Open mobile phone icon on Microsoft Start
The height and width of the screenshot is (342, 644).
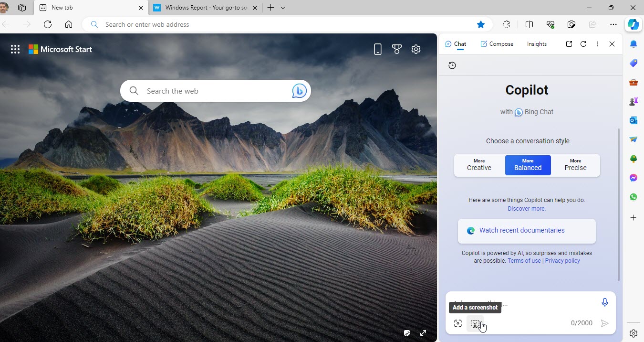click(378, 49)
